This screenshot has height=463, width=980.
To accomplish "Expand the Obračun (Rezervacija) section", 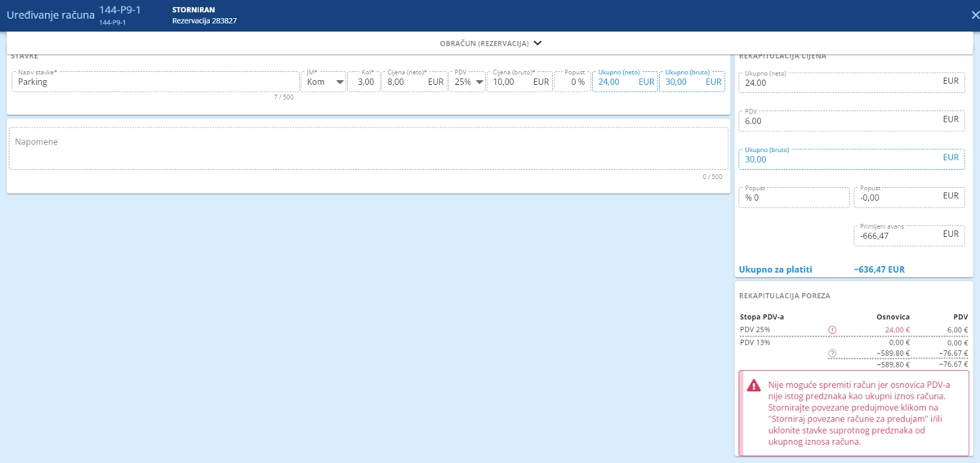I will pos(490,43).
